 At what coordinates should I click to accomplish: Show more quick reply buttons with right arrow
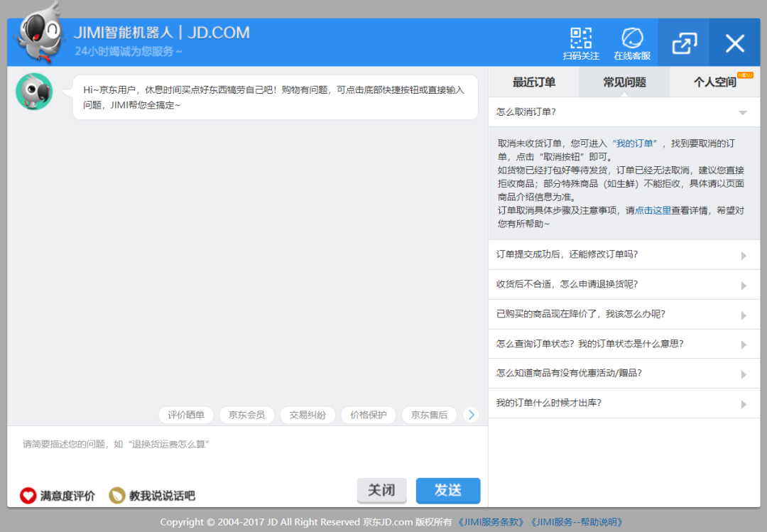(471, 415)
